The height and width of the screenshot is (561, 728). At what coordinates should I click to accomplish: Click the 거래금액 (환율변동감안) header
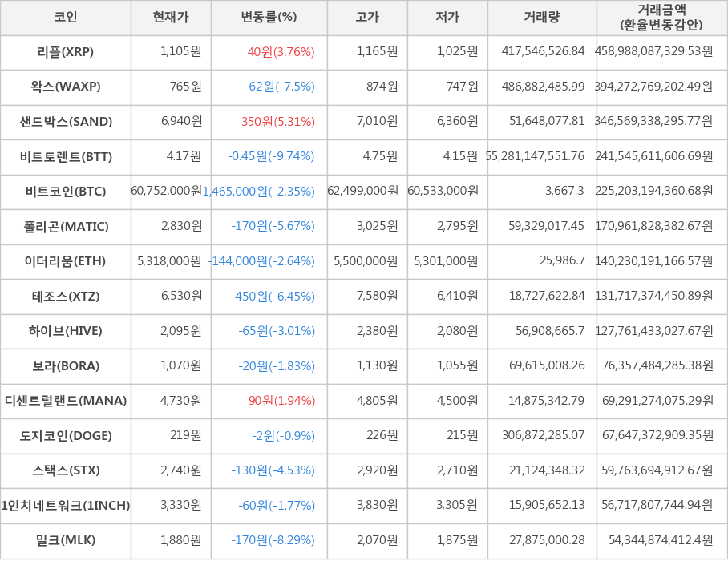pos(661,18)
